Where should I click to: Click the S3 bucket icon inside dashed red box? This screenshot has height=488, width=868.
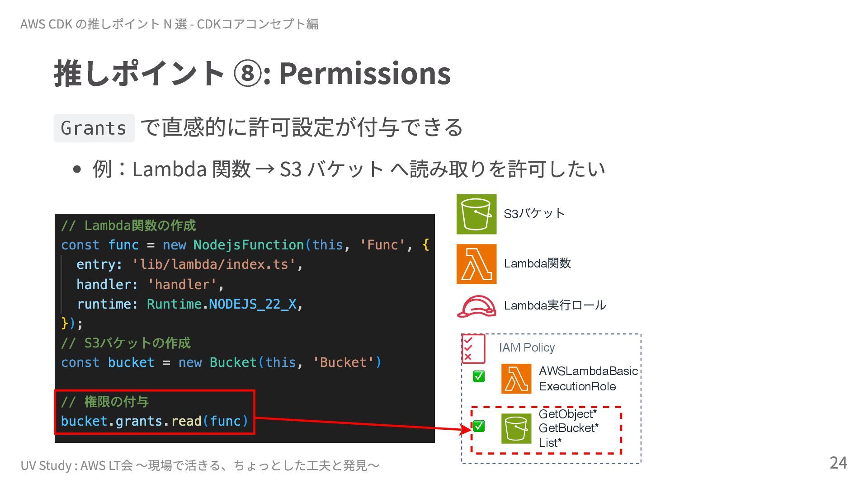coord(516,429)
